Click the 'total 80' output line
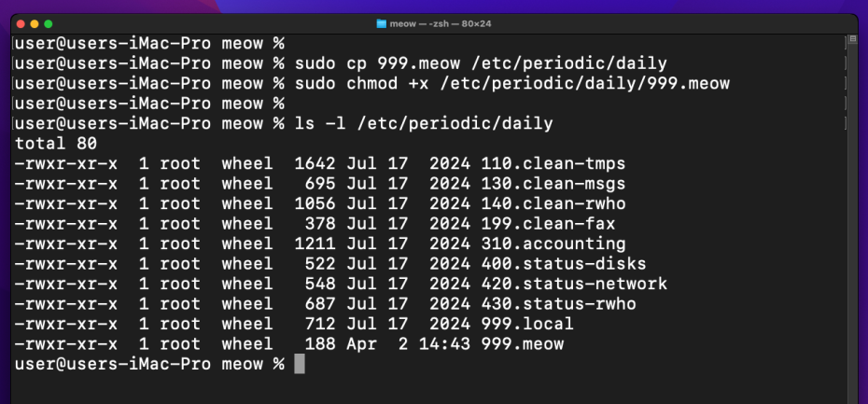This screenshot has height=404, width=868. click(x=56, y=144)
